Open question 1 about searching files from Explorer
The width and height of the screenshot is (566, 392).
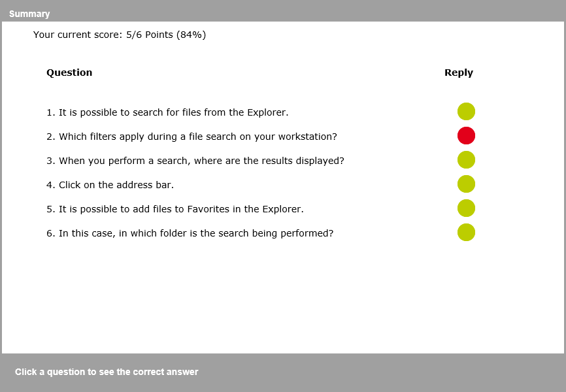(167, 112)
